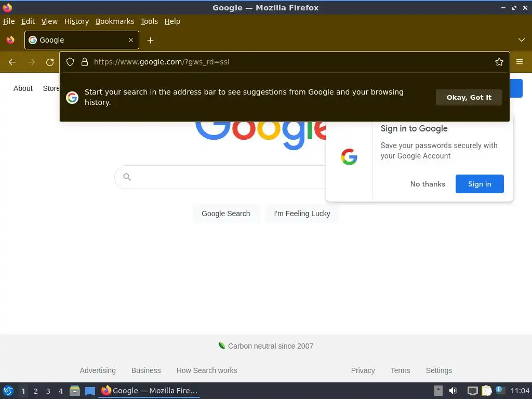
Task: Click the volume speaker tray icon
Action: click(x=453, y=391)
